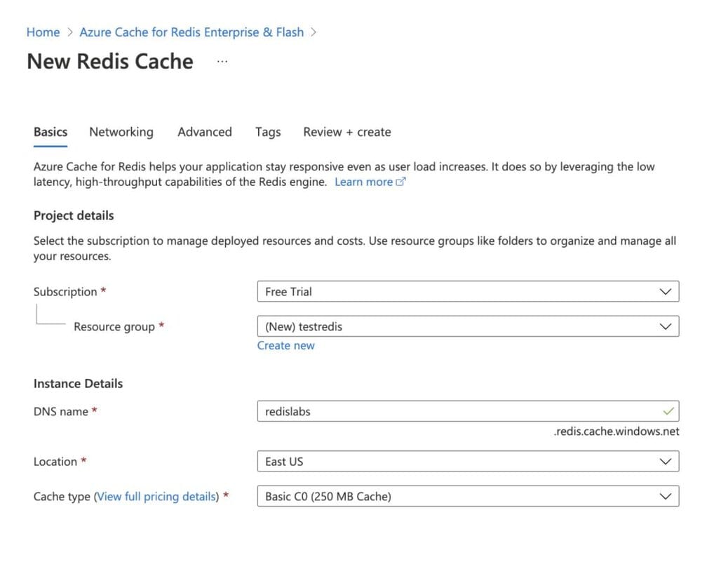Open the Review + create tab
728x562 pixels.
[346, 132]
